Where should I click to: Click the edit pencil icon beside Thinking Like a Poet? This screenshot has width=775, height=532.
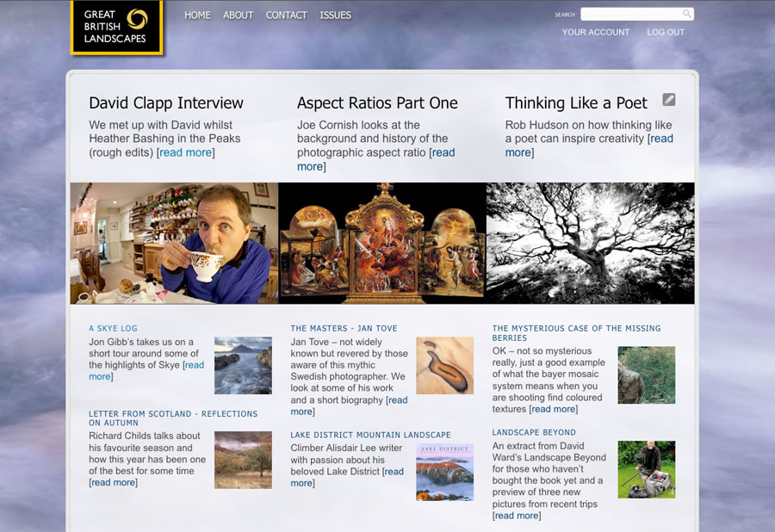coord(669,100)
